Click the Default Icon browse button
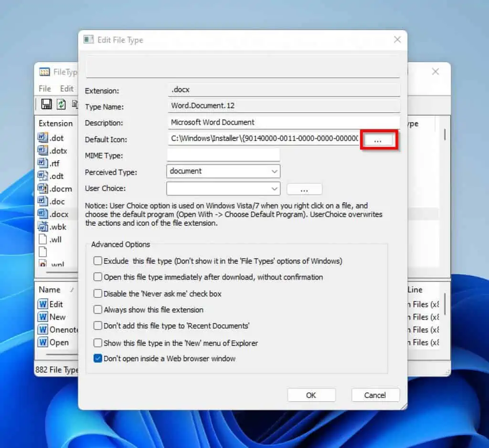The width and height of the screenshot is (489, 448). [378, 139]
